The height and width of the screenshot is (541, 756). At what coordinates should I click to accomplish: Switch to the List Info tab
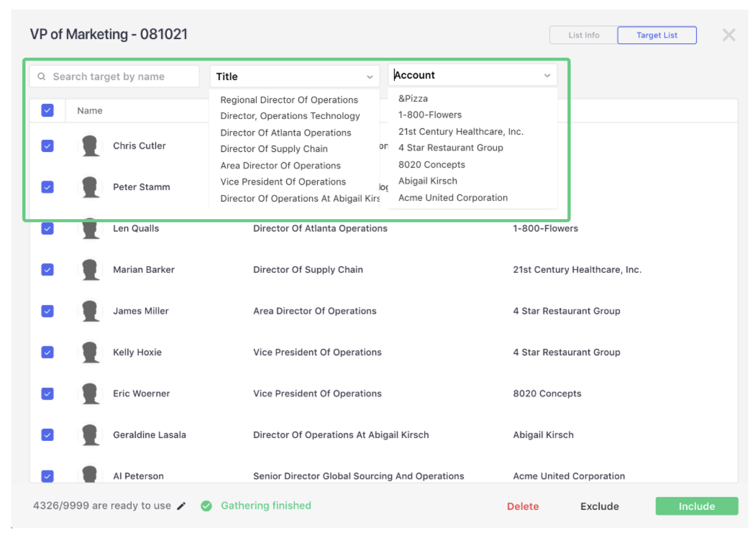point(583,35)
